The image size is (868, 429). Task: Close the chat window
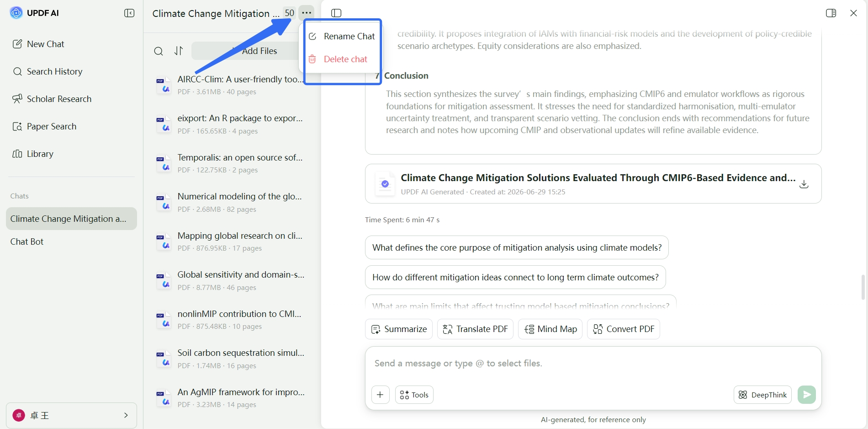[x=853, y=13]
